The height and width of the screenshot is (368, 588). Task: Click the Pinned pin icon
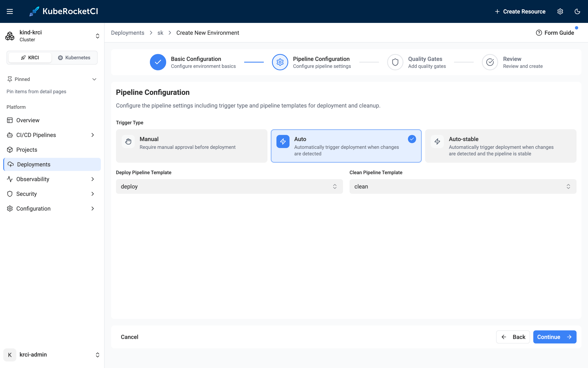coord(10,79)
